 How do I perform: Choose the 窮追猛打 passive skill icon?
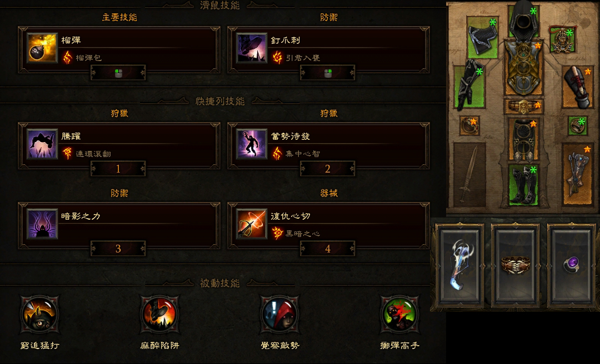pos(39,315)
